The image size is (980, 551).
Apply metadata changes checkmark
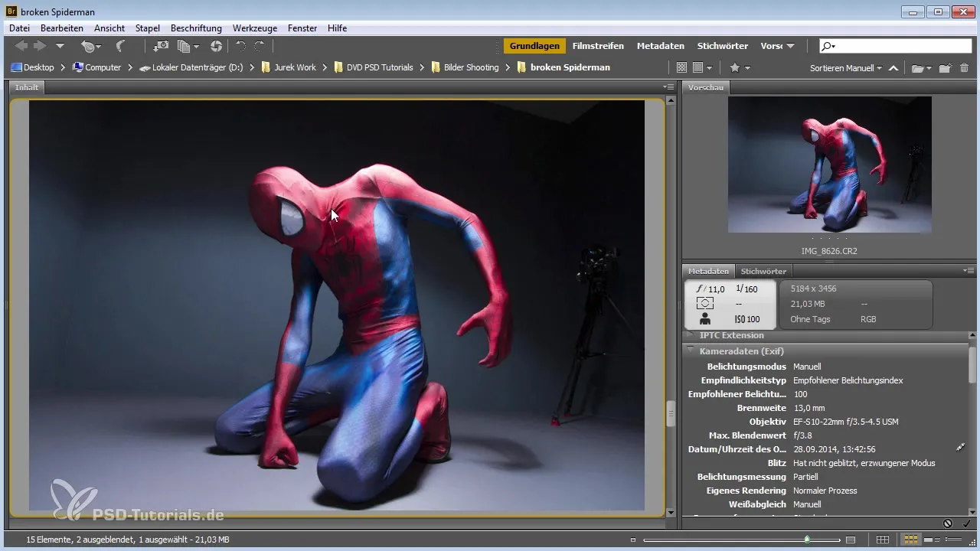[966, 523]
